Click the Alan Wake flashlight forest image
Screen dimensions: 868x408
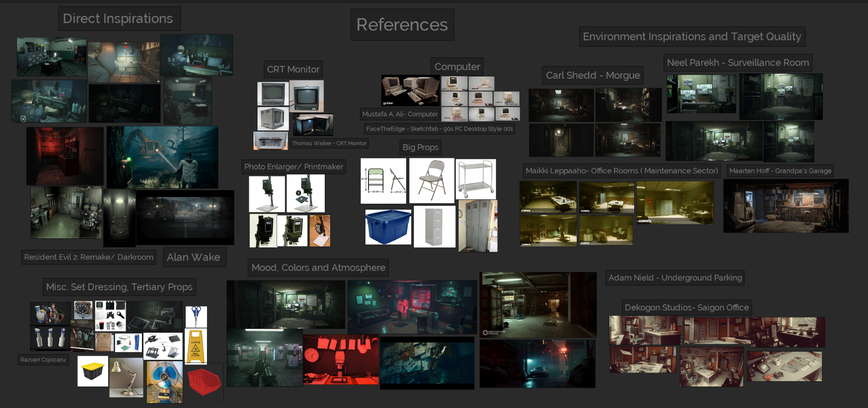[162, 157]
